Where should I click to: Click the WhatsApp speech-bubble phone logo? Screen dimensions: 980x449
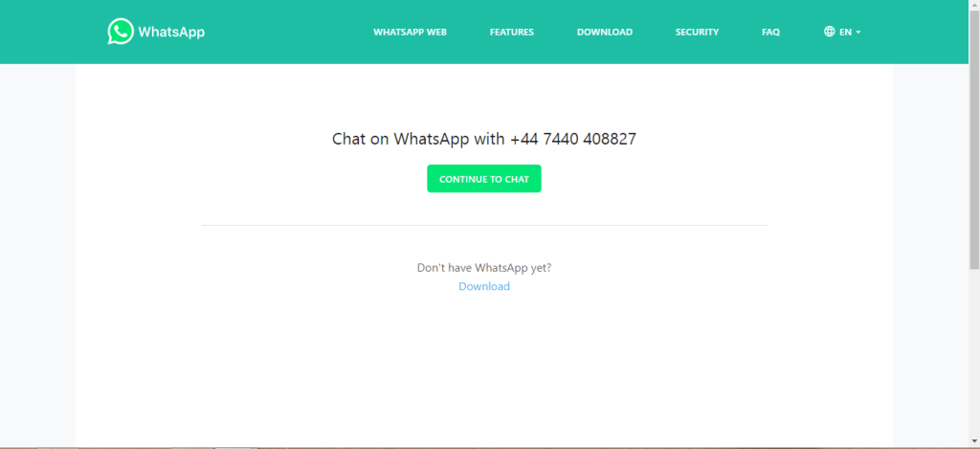tap(121, 32)
